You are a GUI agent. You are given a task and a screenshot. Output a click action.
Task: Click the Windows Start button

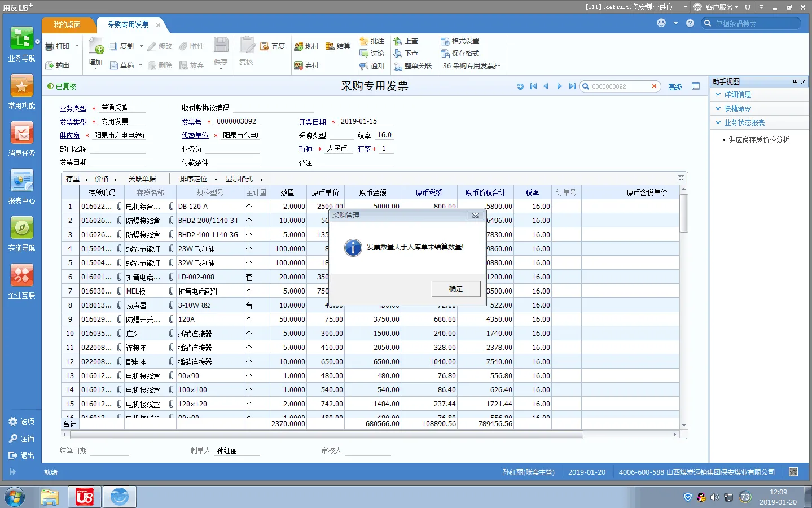pos(15,497)
